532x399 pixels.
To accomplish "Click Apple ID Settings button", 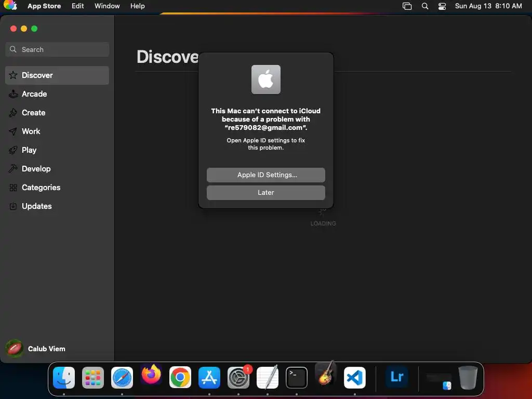I will [x=266, y=175].
